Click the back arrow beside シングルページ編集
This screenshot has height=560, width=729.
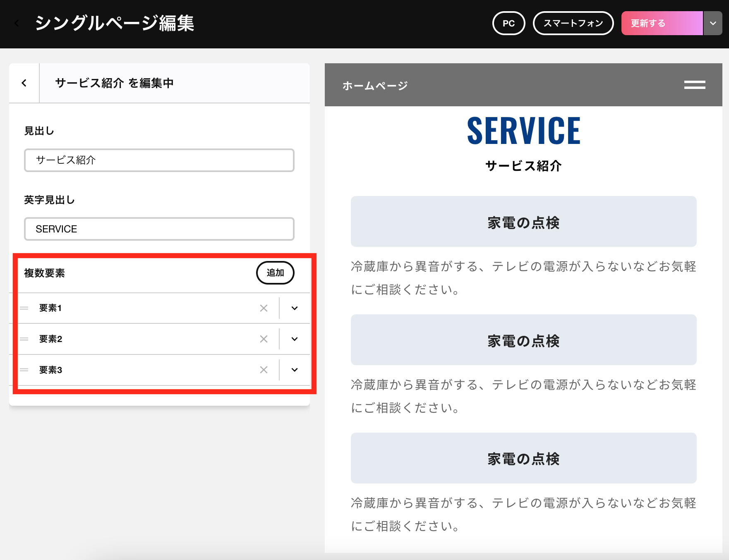pyautogui.click(x=17, y=23)
